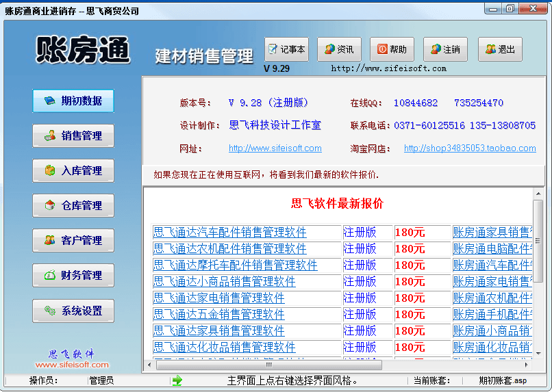
Task: Click the horizontal scrollbar thumb
Action: pos(269,365)
